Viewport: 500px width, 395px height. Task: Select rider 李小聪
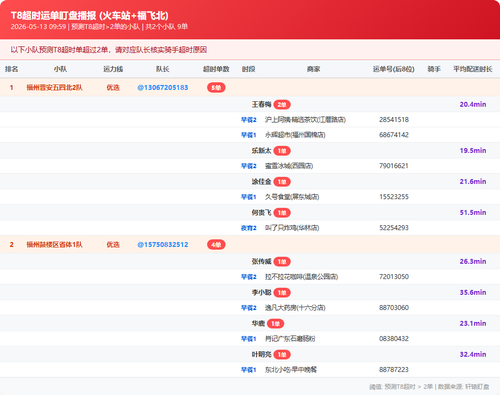(x=261, y=293)
